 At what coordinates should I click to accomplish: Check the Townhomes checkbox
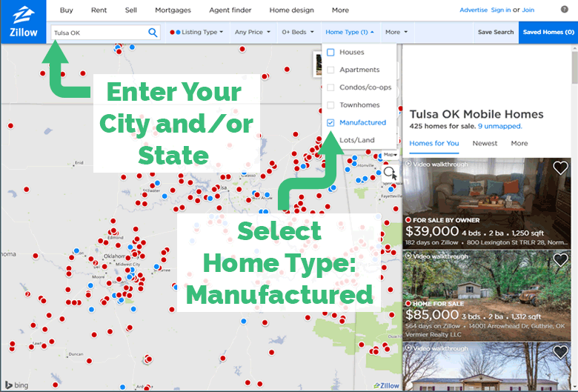[x=330, y=105]
